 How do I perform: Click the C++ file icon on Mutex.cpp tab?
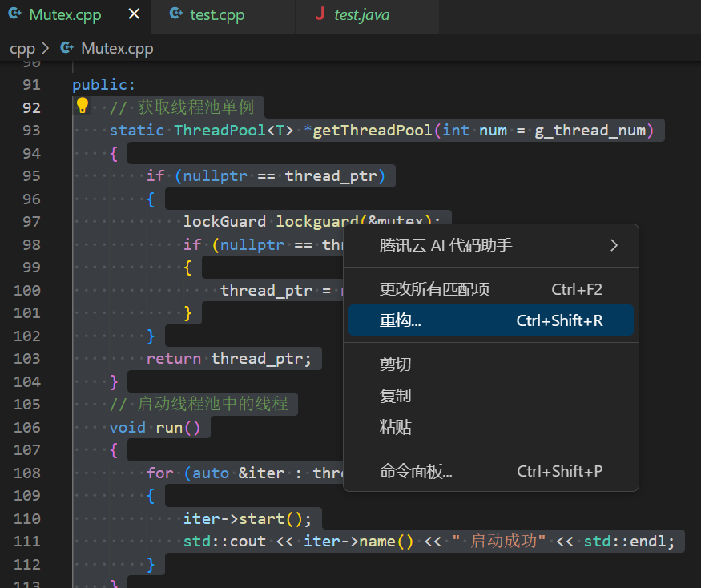pyautogui.click(x=14, y=14)
